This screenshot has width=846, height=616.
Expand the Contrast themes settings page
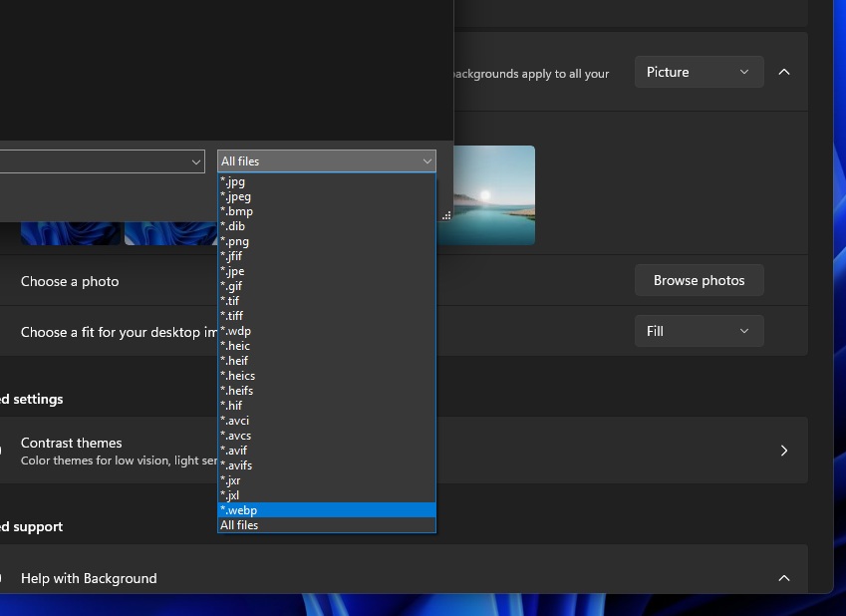783,450
